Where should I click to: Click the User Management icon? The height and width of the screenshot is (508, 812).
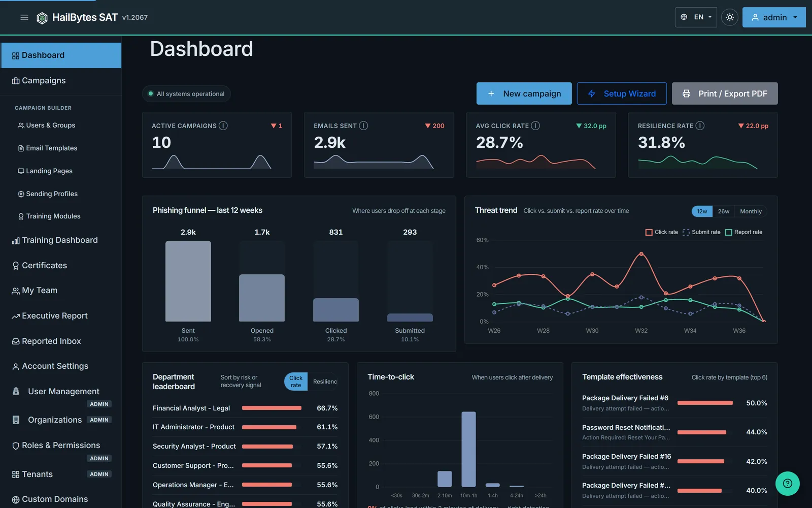16,391
